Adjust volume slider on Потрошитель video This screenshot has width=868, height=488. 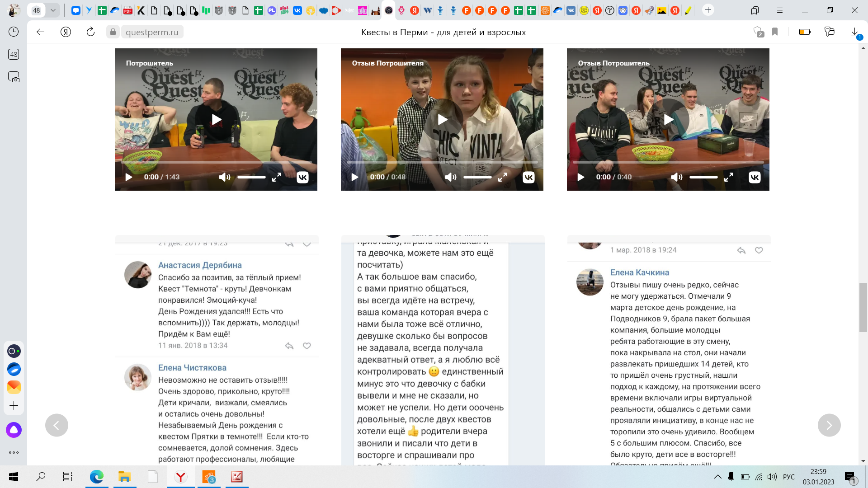click(251, 177)
